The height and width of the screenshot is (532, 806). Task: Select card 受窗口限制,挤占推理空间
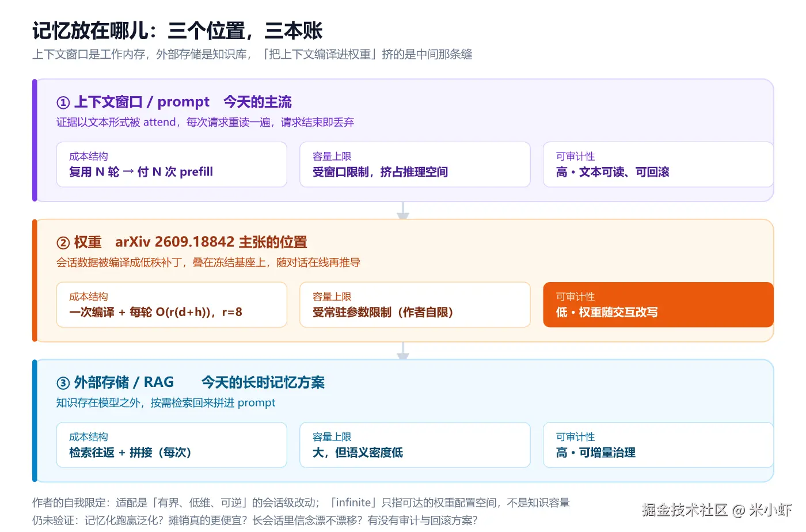[415, 165]
